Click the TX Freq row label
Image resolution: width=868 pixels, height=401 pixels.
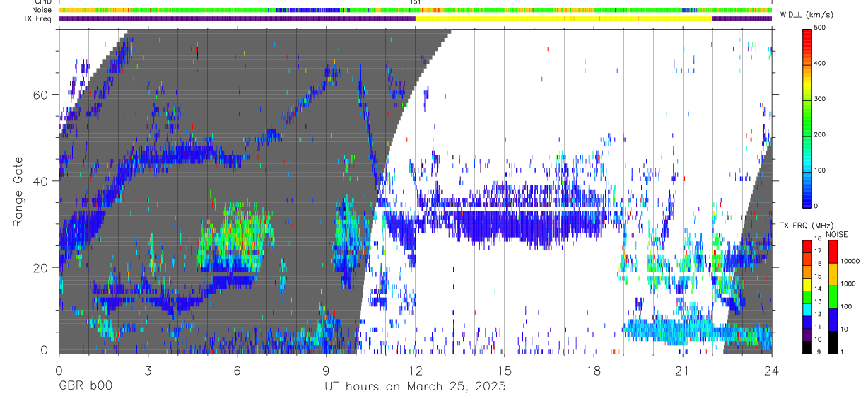coord(37,18)
